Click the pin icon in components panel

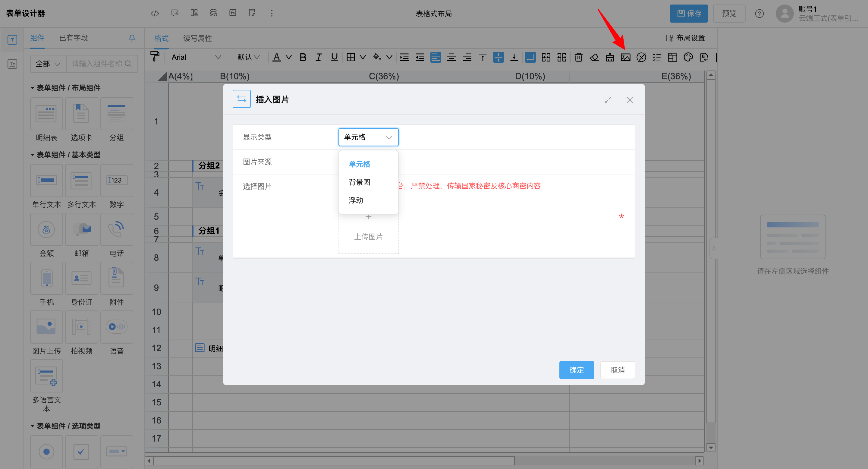coord(132,38)
